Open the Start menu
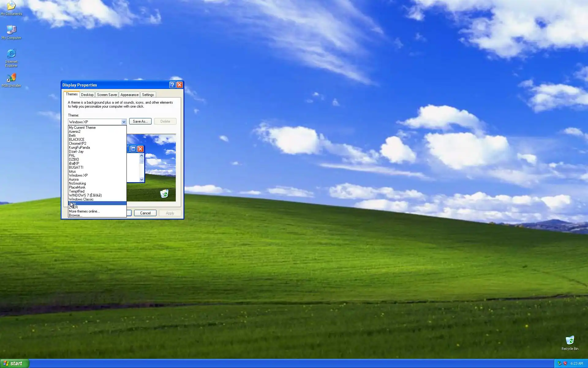The height and width of the screenshot is (368, 588). pyautogui.click(x=14, y=363)
